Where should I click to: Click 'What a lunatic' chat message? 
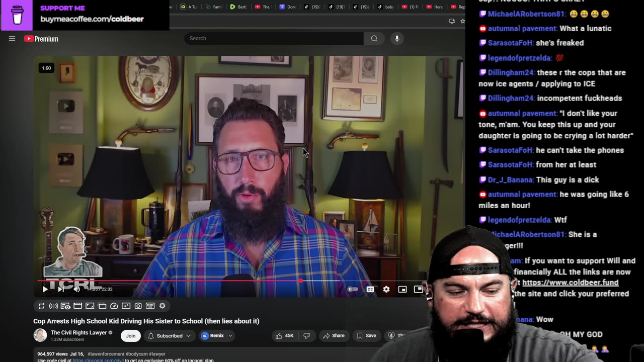[586, 28]
